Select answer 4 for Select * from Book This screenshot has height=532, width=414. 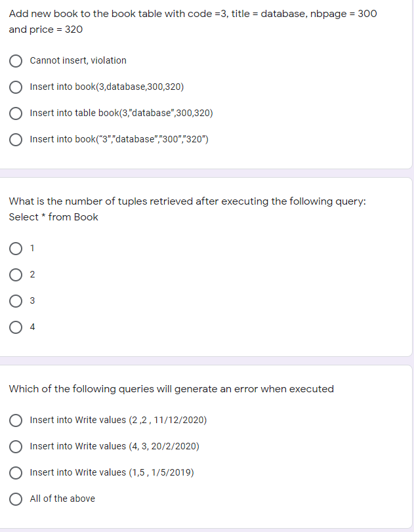click(16, 327)
